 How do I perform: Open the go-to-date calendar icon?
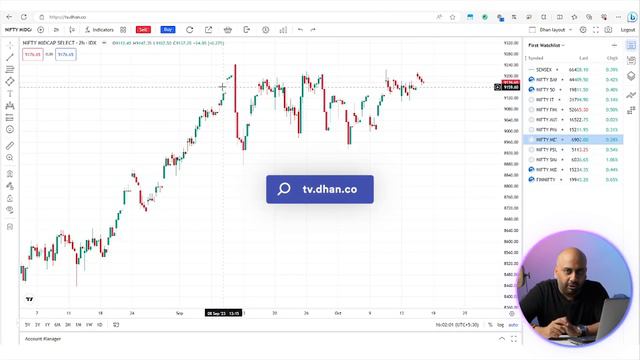tap(116, 325)
